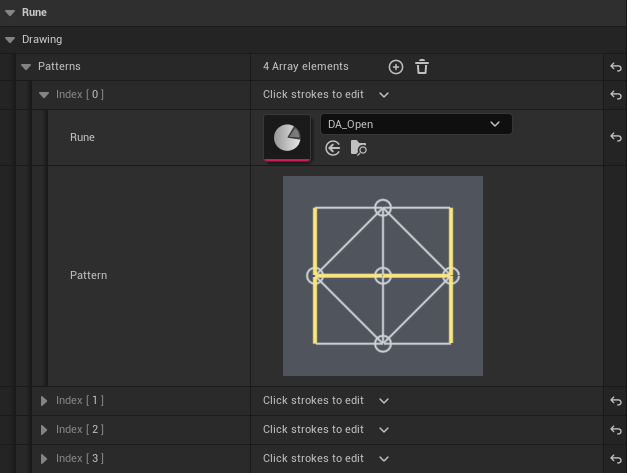627x473 pixels.
Task: Expand Index [3] element
Action: click(x=44, y=459)
